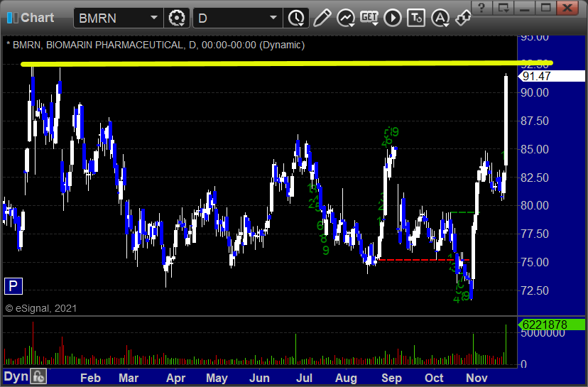This screenshot has width=588, height=387.
Task: Close the chart window
Action: tap(567, 8)
